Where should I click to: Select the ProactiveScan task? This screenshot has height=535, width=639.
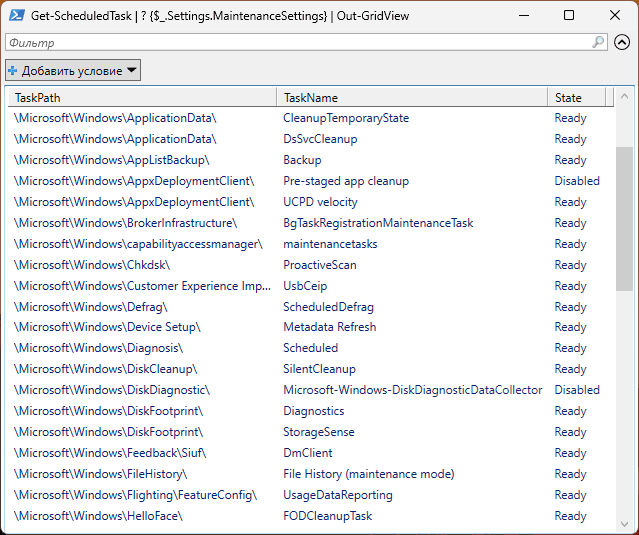pyautogui.click(x=320, y=265)
